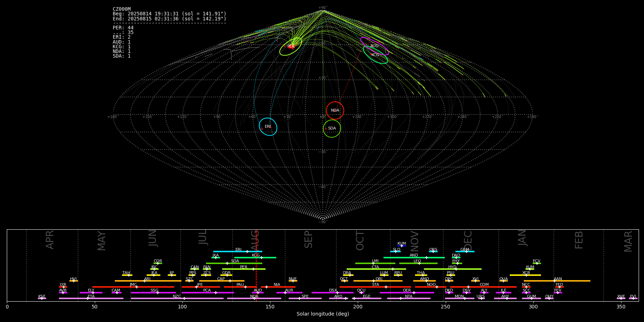The image size is (644, 322).
Task: Click the 'Solar longitude (deg)' axis title
Action: click(323, 314)
